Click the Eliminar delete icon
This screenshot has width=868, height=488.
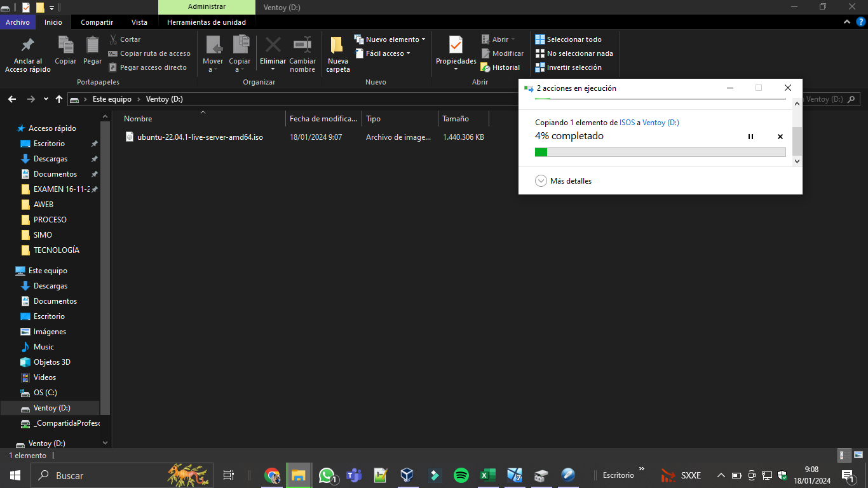click(x=273, y=46)
